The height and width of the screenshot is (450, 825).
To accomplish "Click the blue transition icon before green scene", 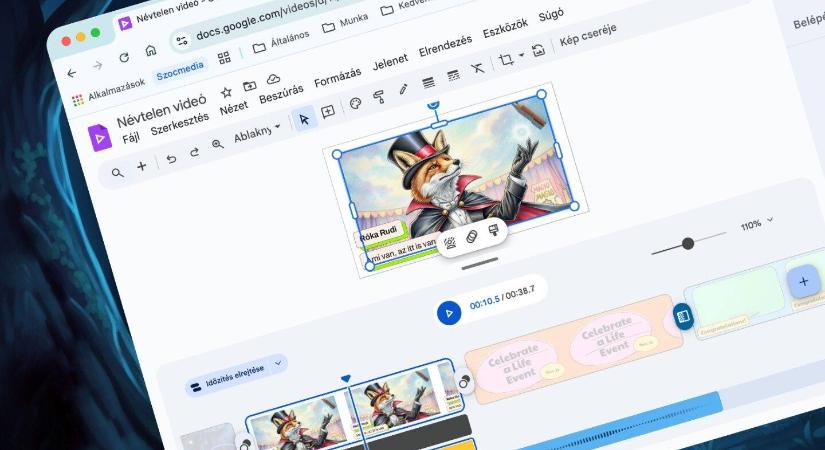I will pos(683,316).
